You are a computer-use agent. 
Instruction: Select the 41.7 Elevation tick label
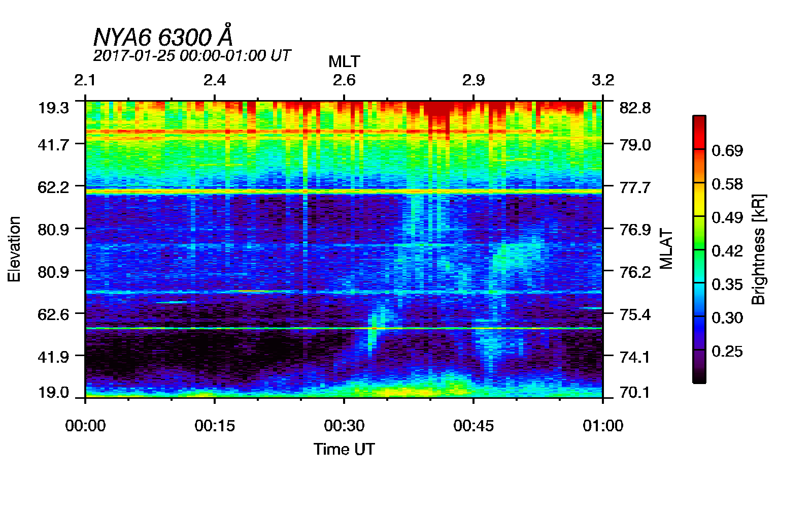coord(53,145)
